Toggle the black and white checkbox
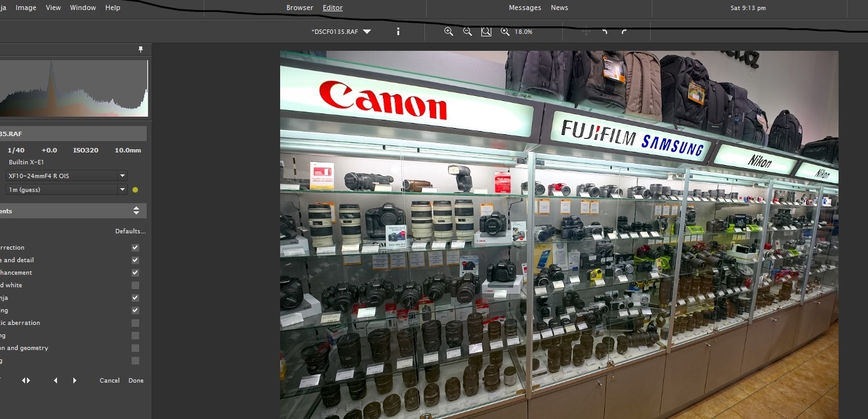 135,285
